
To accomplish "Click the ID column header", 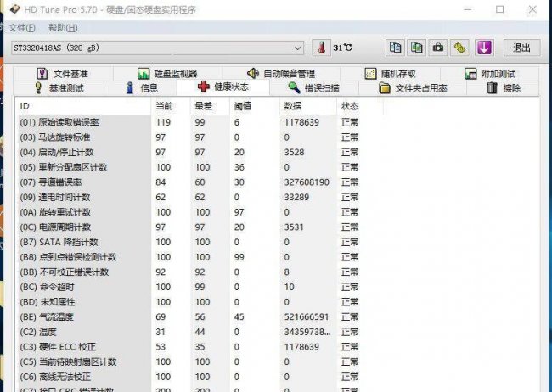I will [x=83, y=106].
